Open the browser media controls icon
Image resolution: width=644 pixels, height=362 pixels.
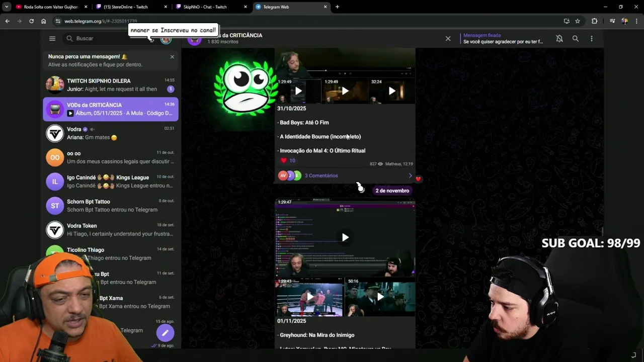[x=612, y=21]
